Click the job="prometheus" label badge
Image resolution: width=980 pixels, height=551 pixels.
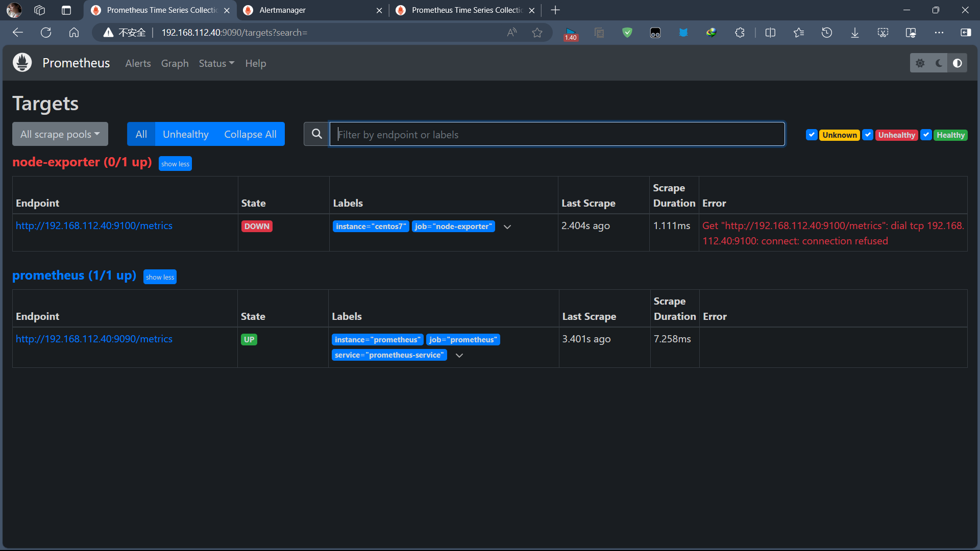click(463, 339)
